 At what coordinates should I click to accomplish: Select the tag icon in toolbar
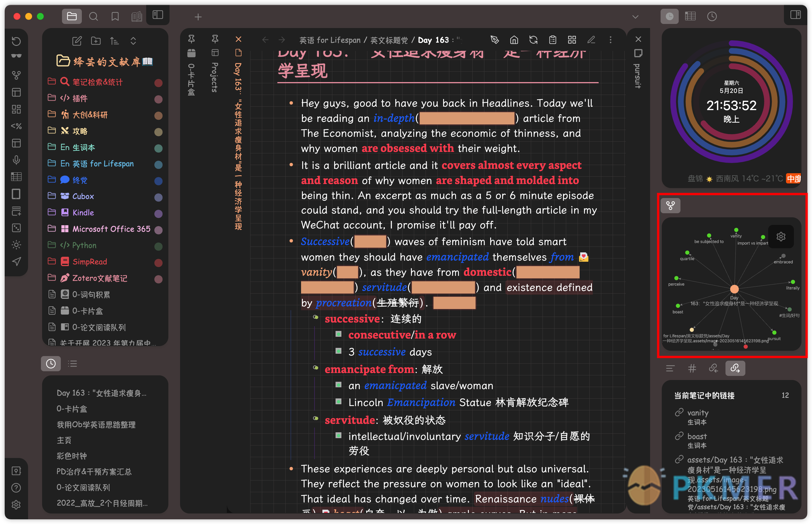(x=691, y=368)
